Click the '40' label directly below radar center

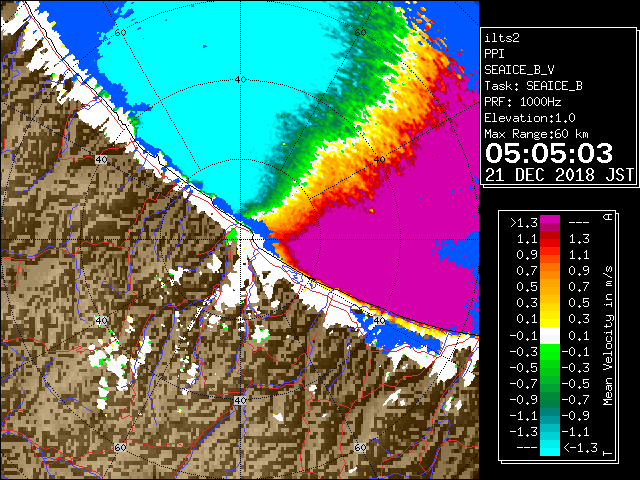click(240, 400)
